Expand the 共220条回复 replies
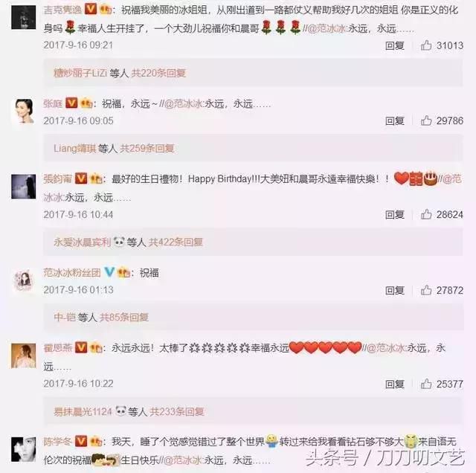Viewport: 476px width, 473px height. pos(158,73)
